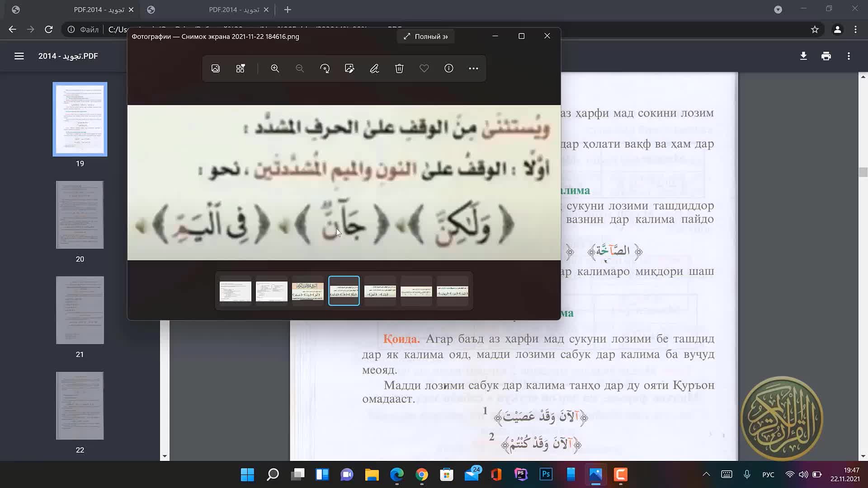
Task: Rotate the photo
Action: coord(325,68)
